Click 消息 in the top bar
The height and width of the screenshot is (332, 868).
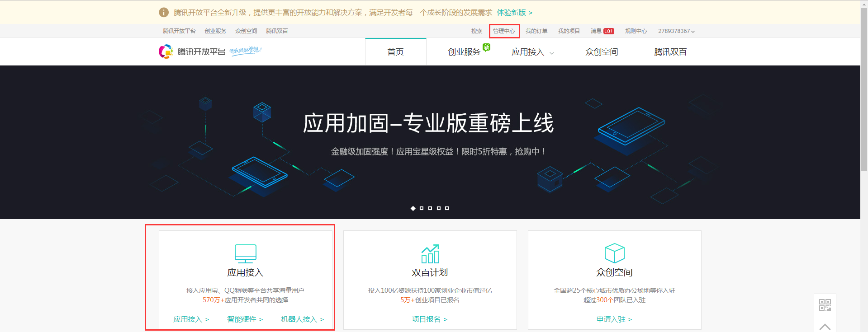596,31
